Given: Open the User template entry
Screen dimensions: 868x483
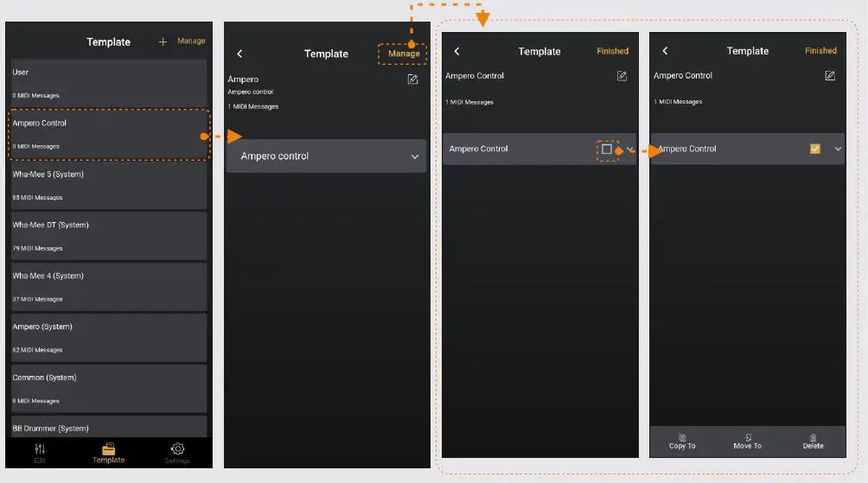Looking at the screenshot, I should (x=109, y=83).
